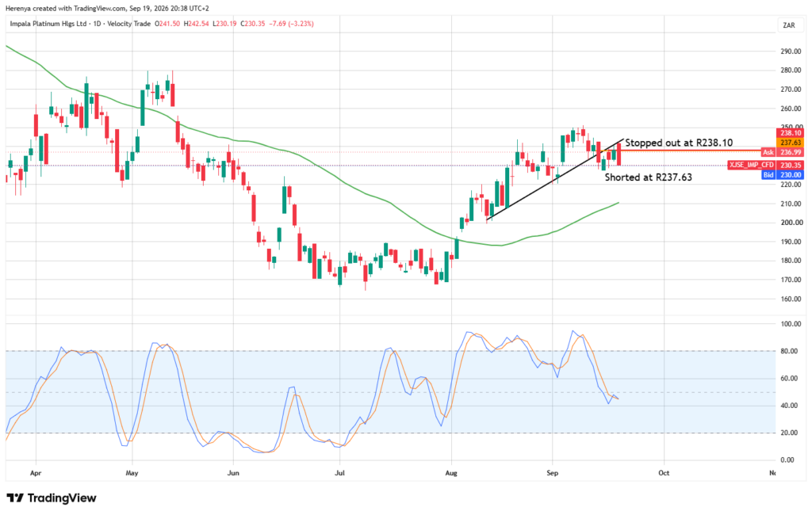Click the Sep label on time axis
Image resolution: width=812 pixels, height=515 pixels.
(552, 473)
